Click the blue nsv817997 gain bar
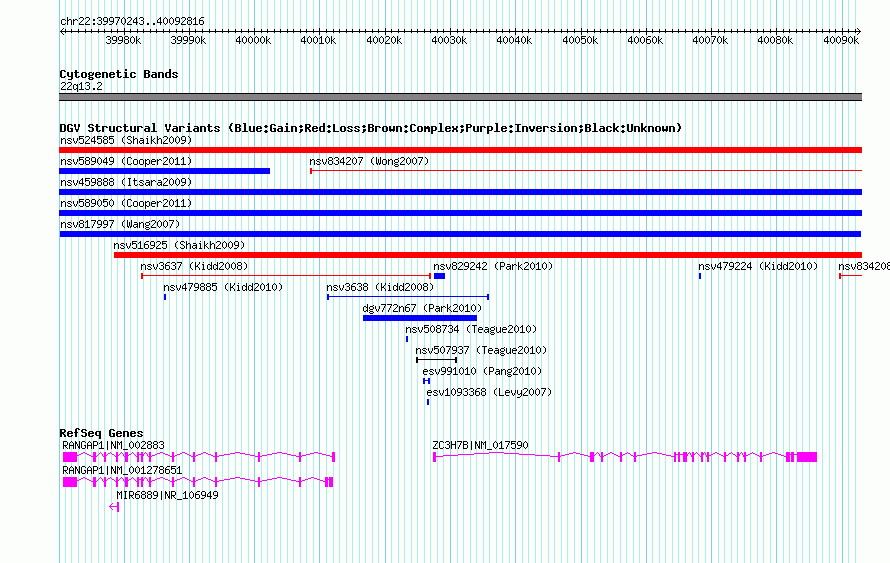Viewport: 890px width, 563px height. click(x=460, y=234)
